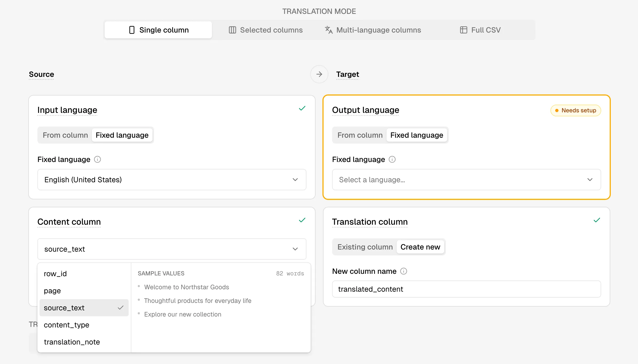Click the Output language heading
Screen dimensions: 638x364
tap(366, 110)
